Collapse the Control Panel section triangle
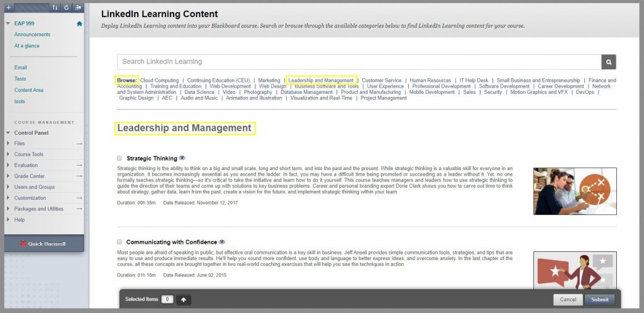Screen dimensions: 644x313 click(x=8, y=133)
